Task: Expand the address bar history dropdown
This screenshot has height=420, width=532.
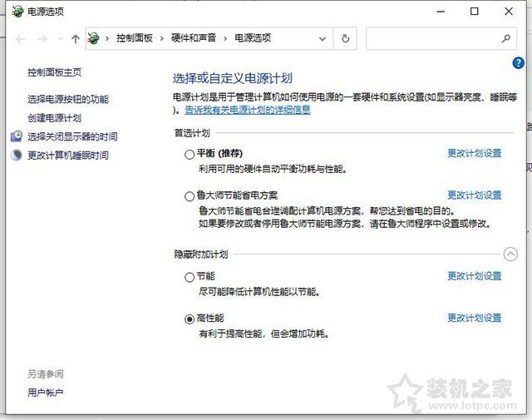Action: (x=323, y=39)
